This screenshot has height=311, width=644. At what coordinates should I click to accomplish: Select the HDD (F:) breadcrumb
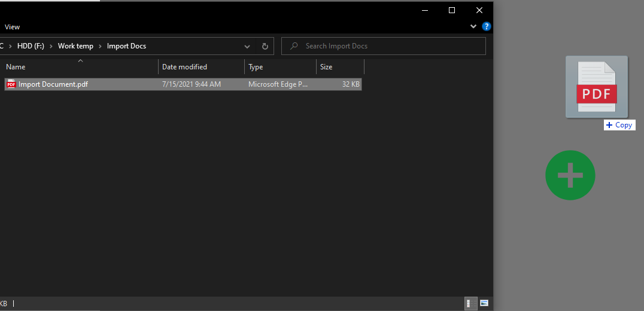[x=31, y=46]
